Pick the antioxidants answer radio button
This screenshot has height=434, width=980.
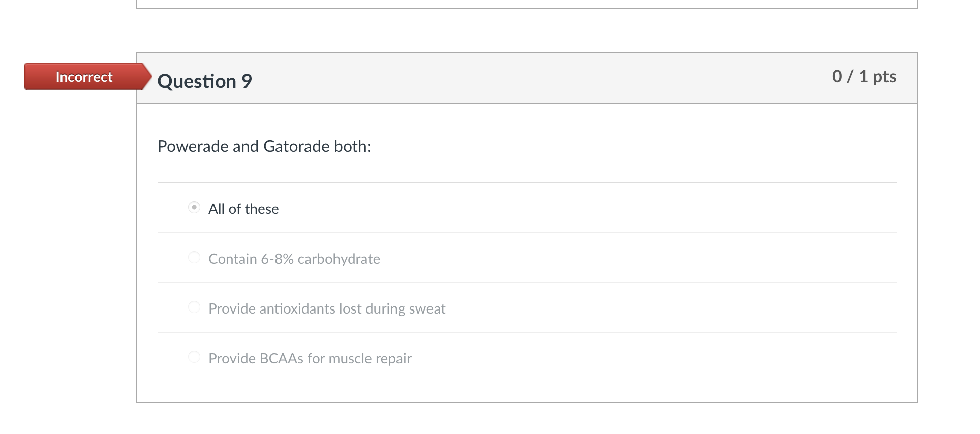194,307
